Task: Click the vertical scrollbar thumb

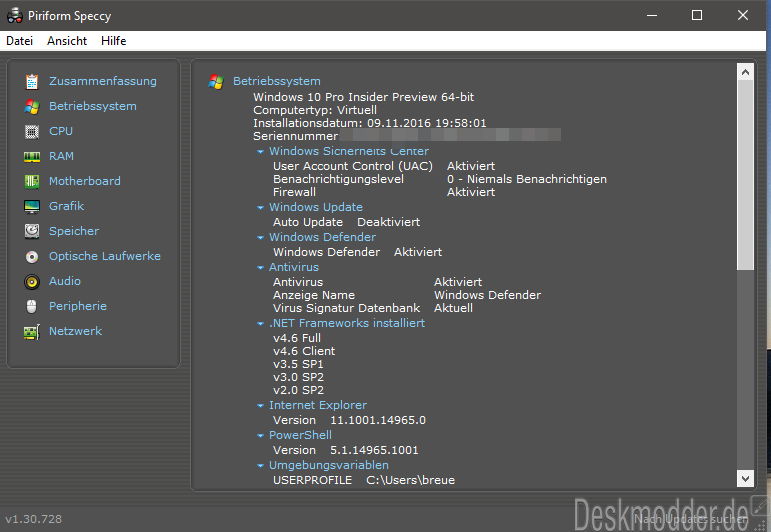Action: click(745, 175)
